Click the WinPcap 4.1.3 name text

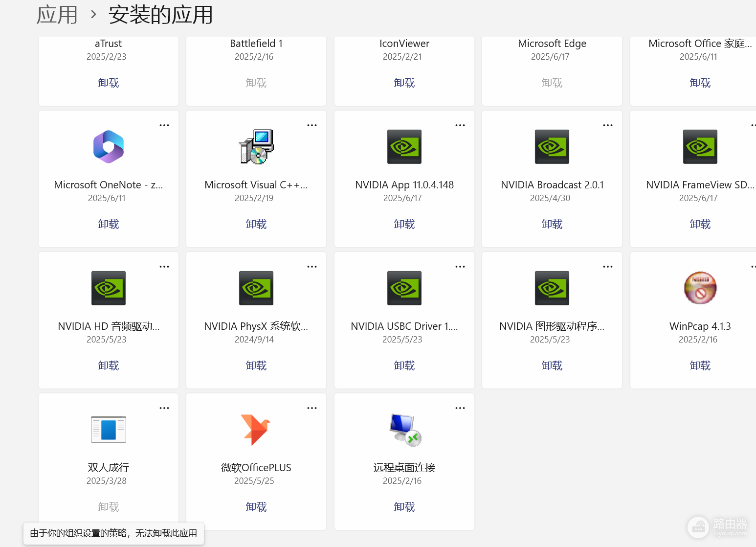(700, 326)
